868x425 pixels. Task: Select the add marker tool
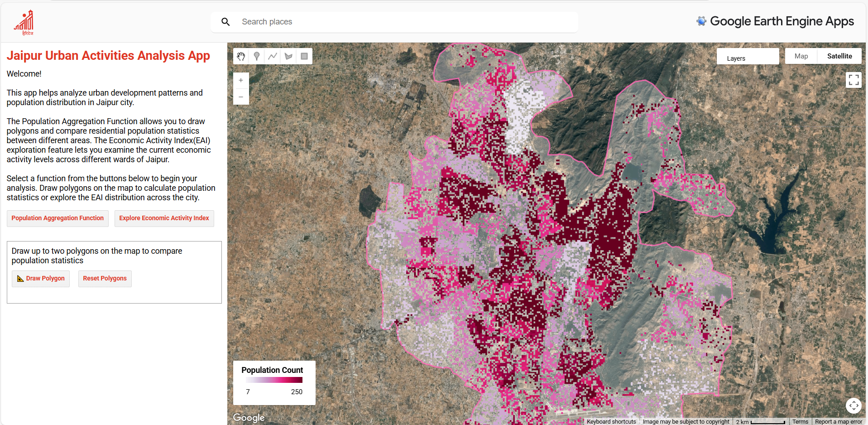[x=257, y=56]
